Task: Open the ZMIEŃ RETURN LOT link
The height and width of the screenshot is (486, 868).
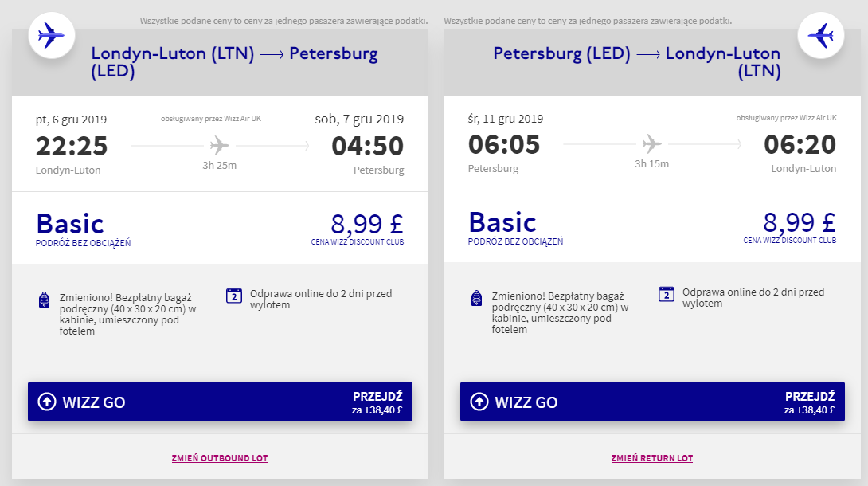Action: pyautogui.click(x=652, y=458)
